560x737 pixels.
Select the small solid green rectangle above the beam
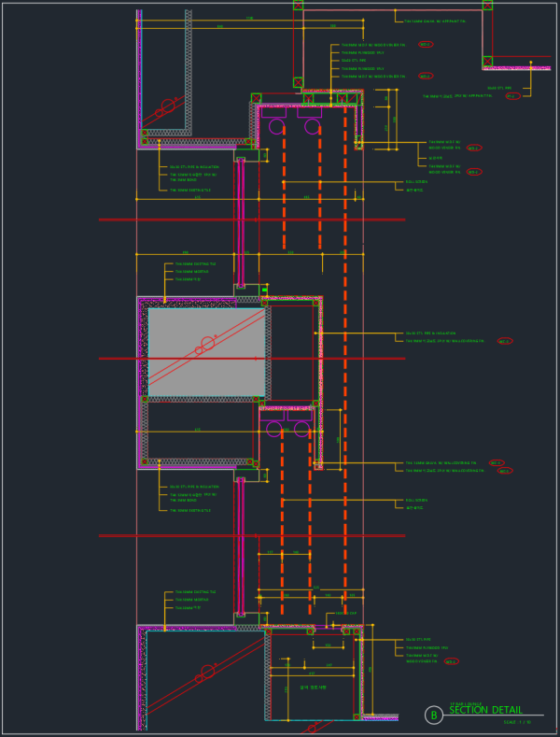point(264,291)
